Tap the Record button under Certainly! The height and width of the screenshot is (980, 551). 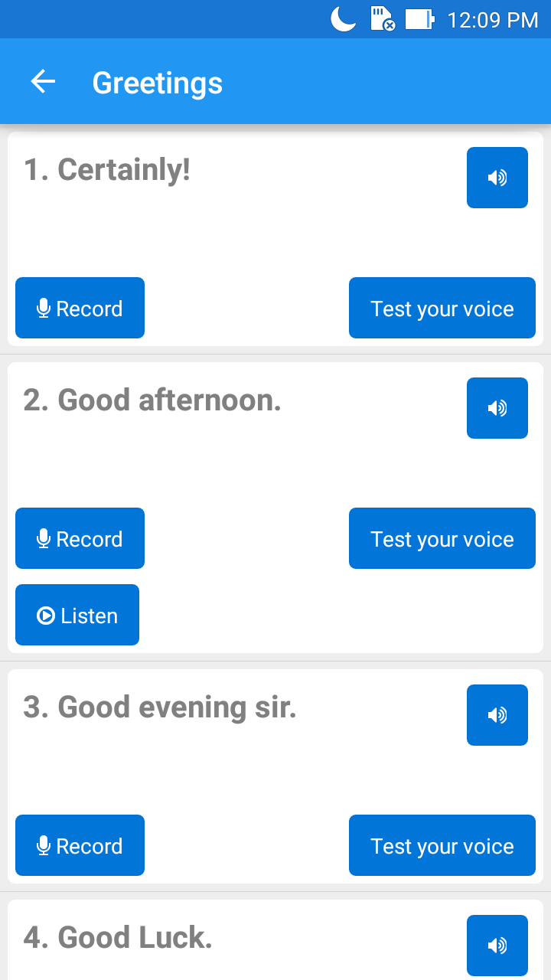point(80,308)
